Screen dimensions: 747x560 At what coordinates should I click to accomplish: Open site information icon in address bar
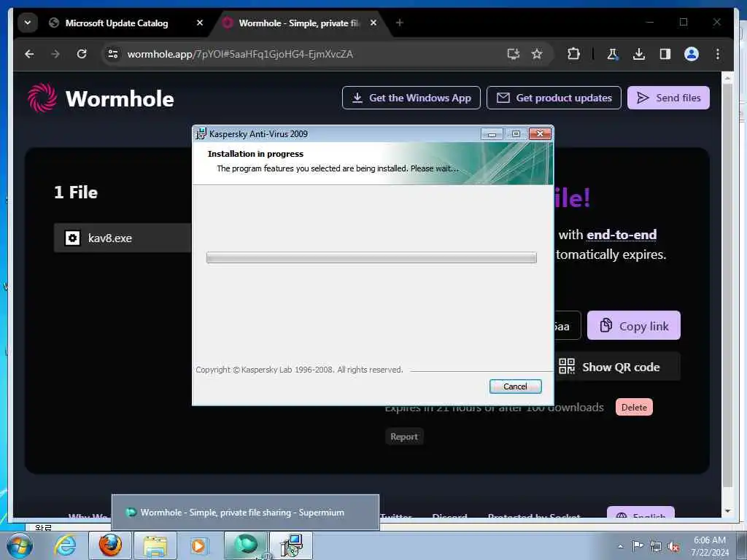[x=113, y=54]
